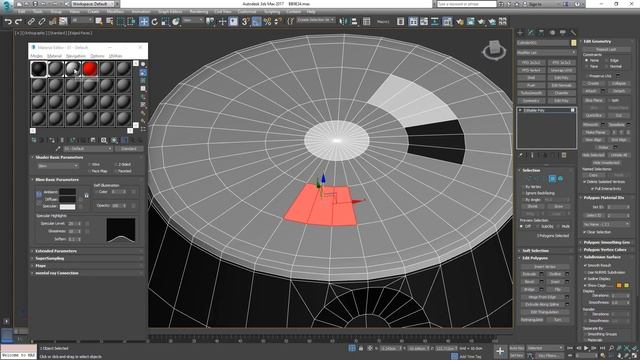The width and height of the screenshot is (640, 360).
Task: Open the Rendering menu in the main menu bar
Action: (x=199, y=12)
